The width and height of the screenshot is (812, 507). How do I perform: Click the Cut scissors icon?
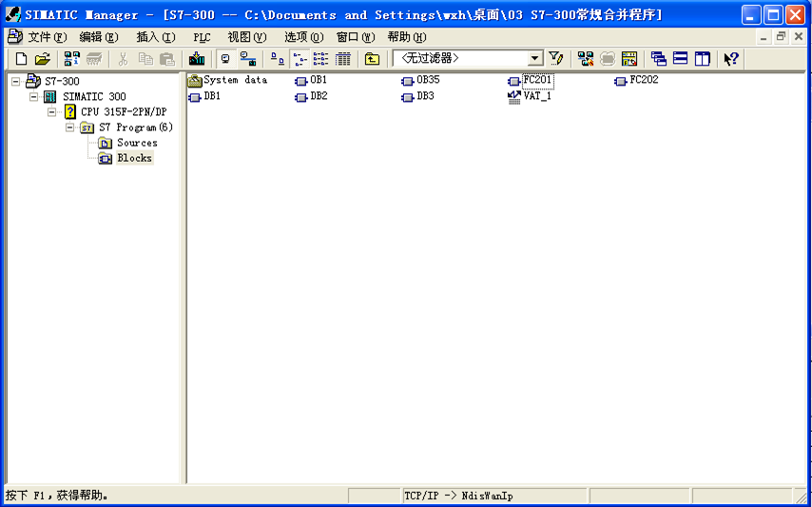(123, 59)
